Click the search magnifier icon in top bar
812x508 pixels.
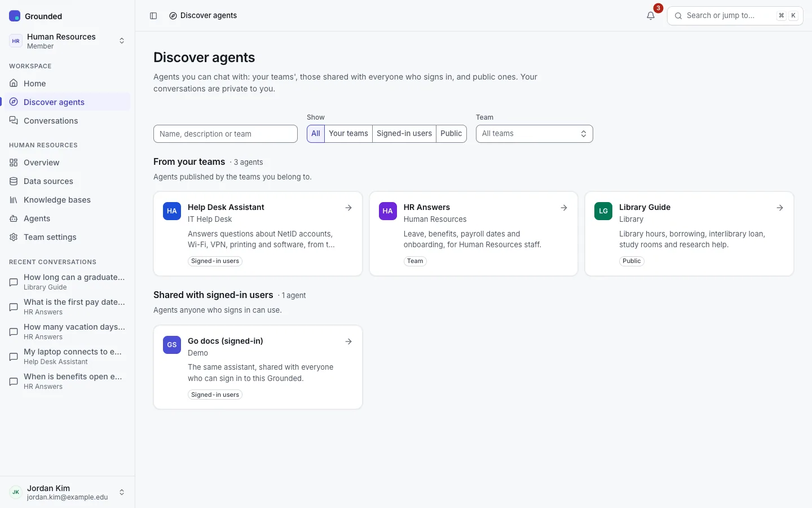678,16
